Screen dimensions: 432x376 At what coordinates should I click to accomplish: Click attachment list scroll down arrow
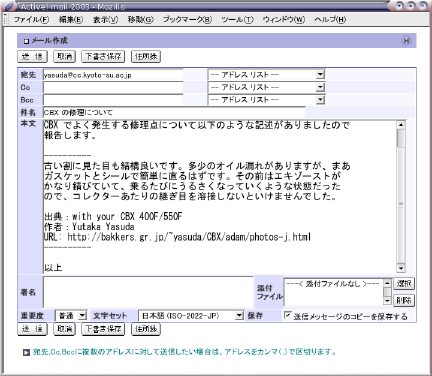click(x=387, y=300)
